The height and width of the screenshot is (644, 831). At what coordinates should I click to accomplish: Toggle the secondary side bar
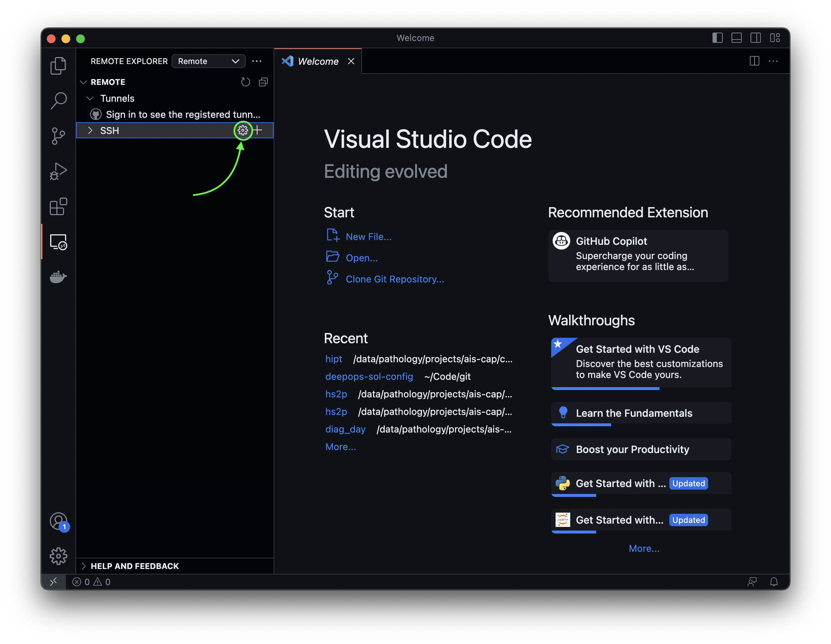(756, 38)
